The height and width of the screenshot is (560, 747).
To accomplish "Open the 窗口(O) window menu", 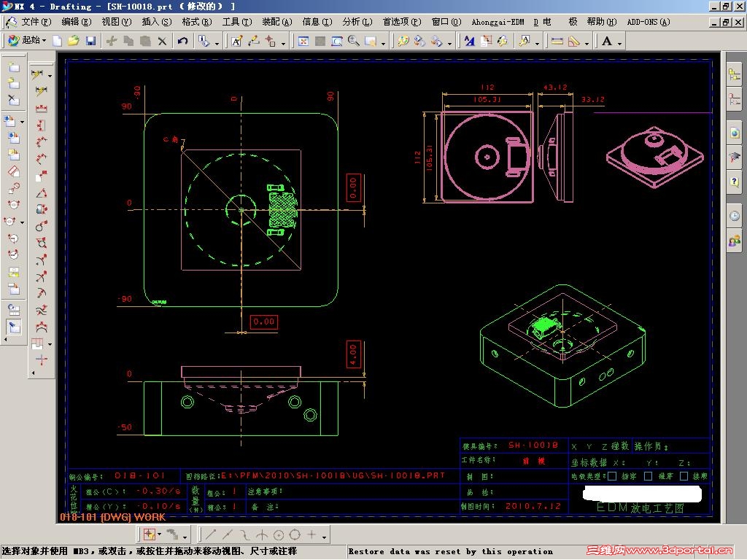I will point(446,22).
